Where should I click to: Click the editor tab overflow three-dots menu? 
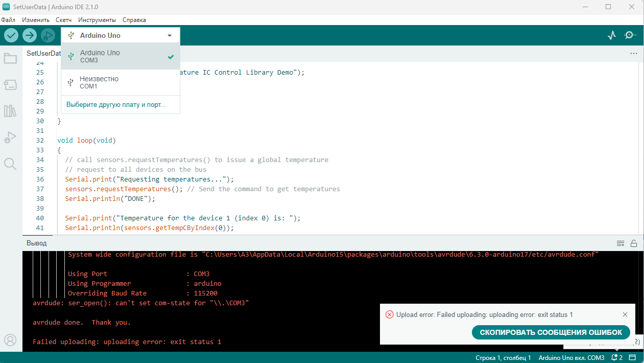633,53
